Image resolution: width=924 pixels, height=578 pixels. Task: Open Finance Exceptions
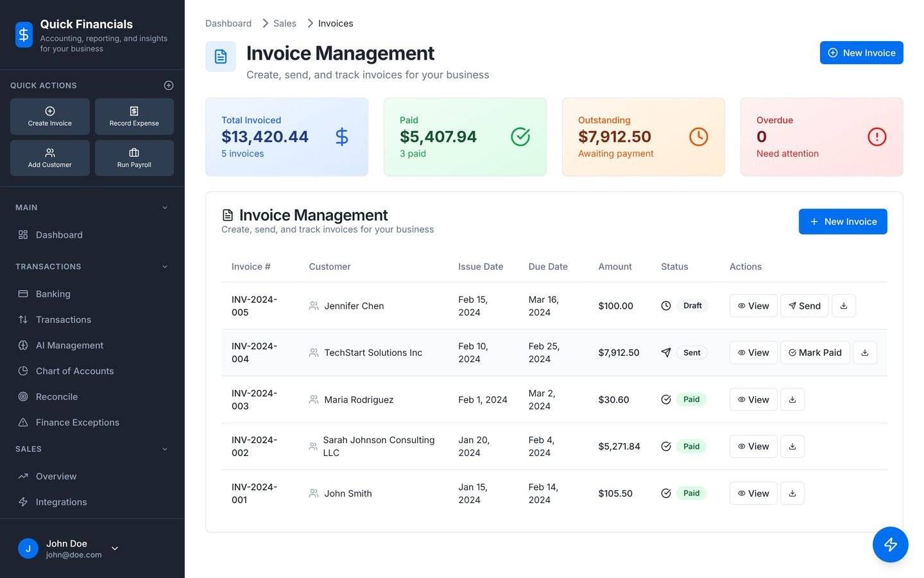click(92, 423)
